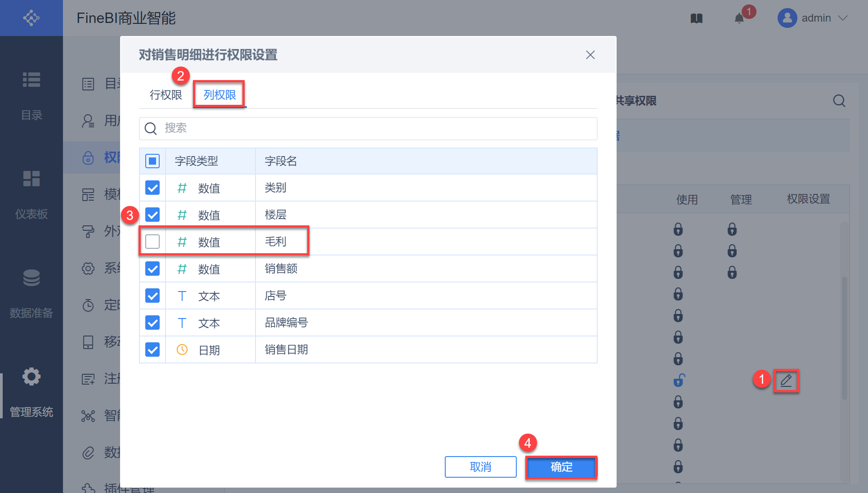Click the 确定 confirm button
Image resolution: width=868 pixels, height=493 pixels.
[x=561, y=467]
